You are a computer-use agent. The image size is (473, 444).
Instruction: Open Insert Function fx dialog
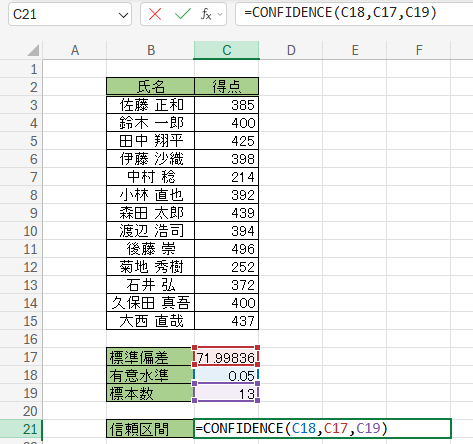pyautogui.click(x=206, y=14)
